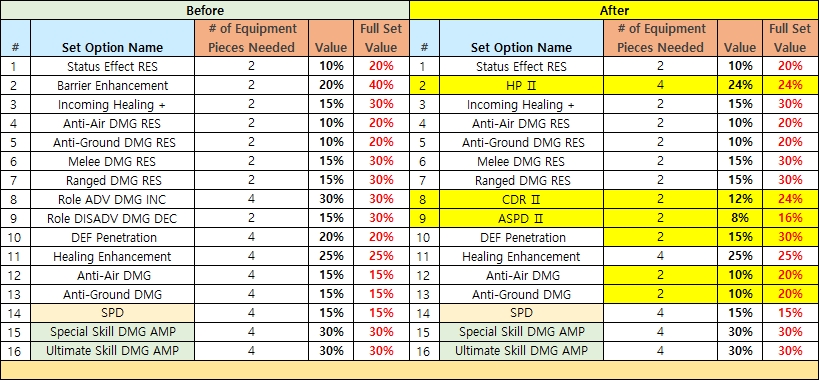Click the 'Before' header cell
This screenshot has height=380, width=819.
[x=205, y=10]
